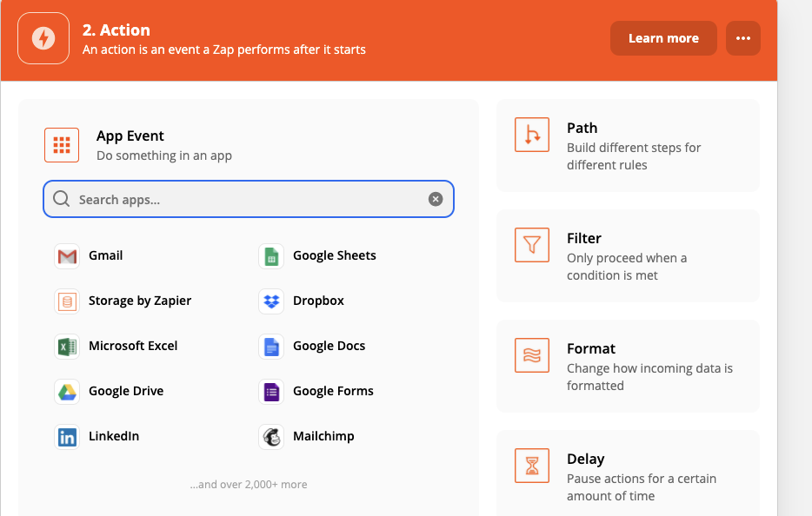
Task: Pick the Microsoft Excel icon
Action: click(67, 347)
